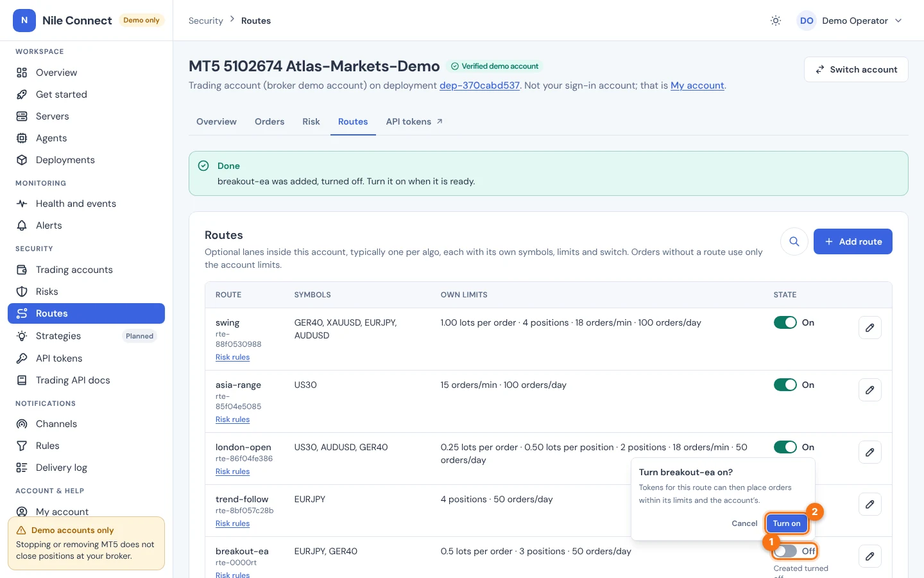The height and width of the screenshot is (578, 924).
Task: Open Servers in the sidebar
Action: click(x=86, y=116)
